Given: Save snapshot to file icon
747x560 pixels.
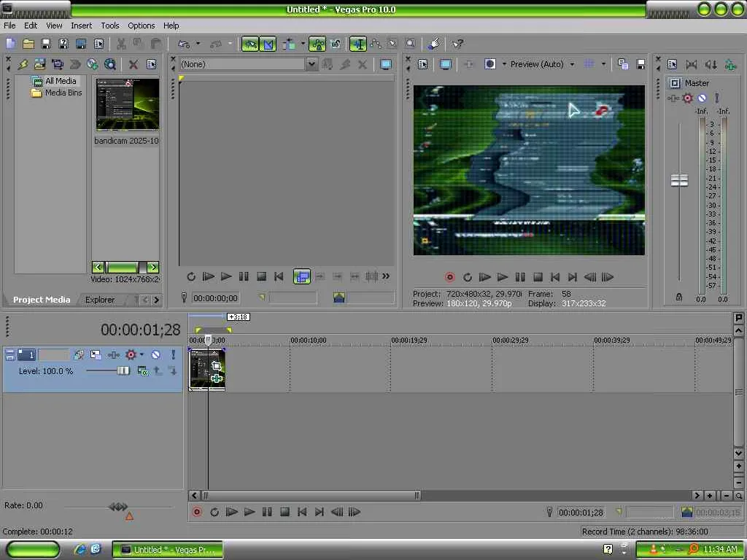Looking at the screenshot, I should pyautogui.click(x=640, y=64).
